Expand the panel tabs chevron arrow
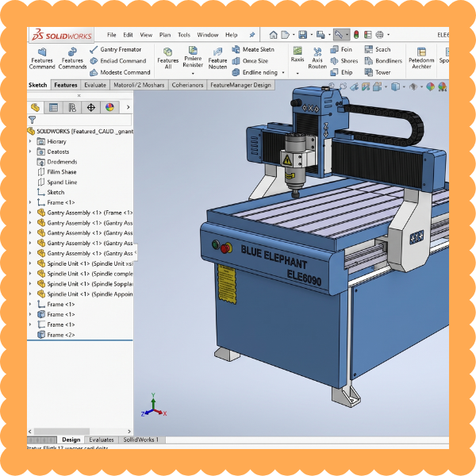The width and height of the screenshot is (476, 476). point(128,107)
